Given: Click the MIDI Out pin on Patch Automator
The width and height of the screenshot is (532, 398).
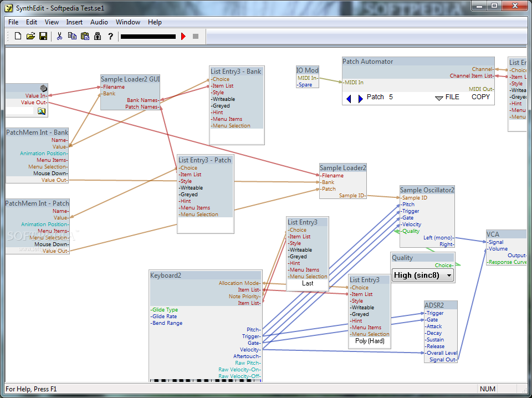Looking at the screenshot, I should [482, 89].
